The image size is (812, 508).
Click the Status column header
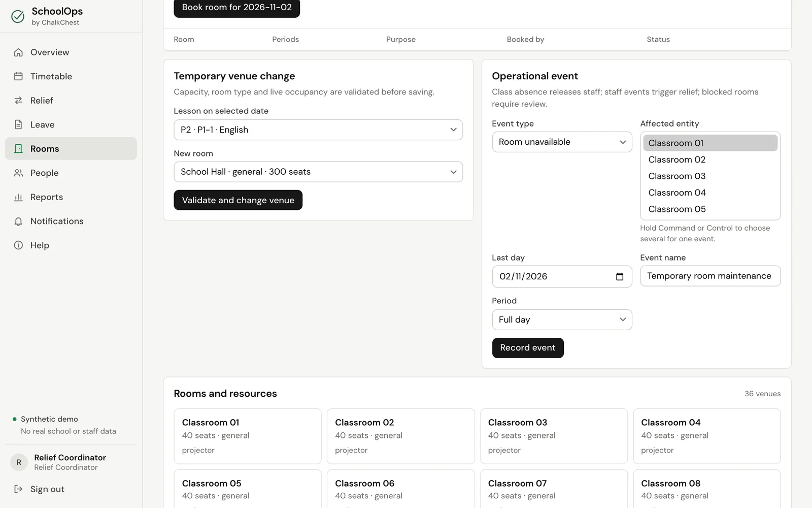658,40
